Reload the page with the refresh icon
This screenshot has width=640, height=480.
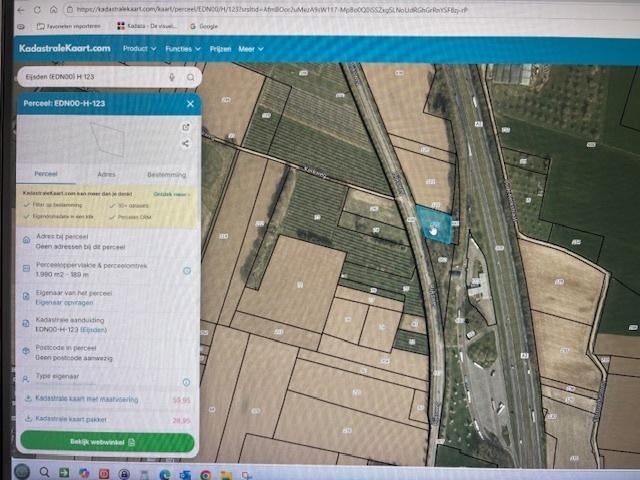pos(37,9)
